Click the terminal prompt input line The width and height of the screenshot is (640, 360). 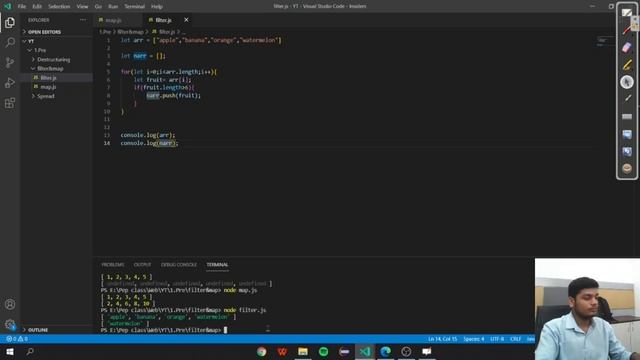163,330
